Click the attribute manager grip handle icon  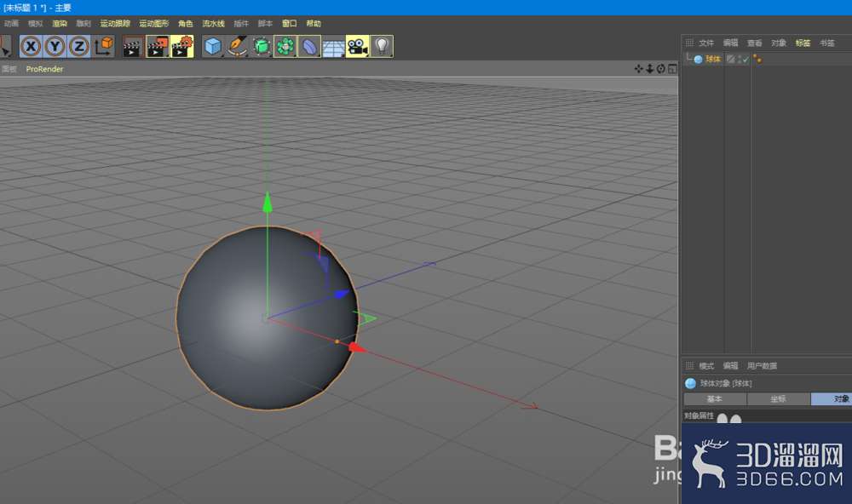689,365
